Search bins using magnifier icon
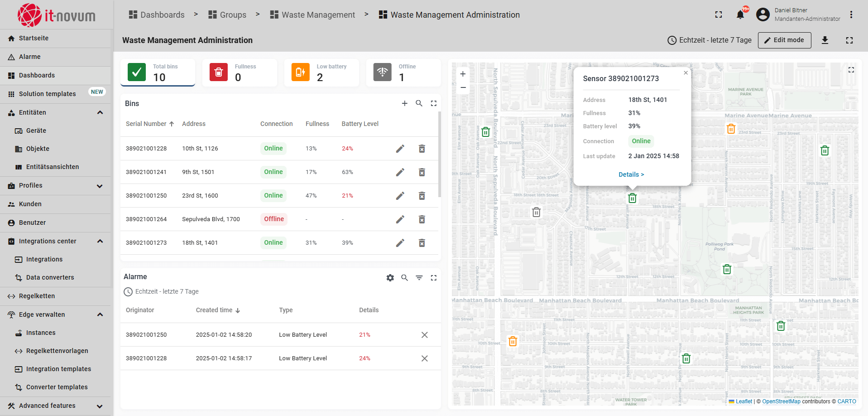 coord(419,103)
